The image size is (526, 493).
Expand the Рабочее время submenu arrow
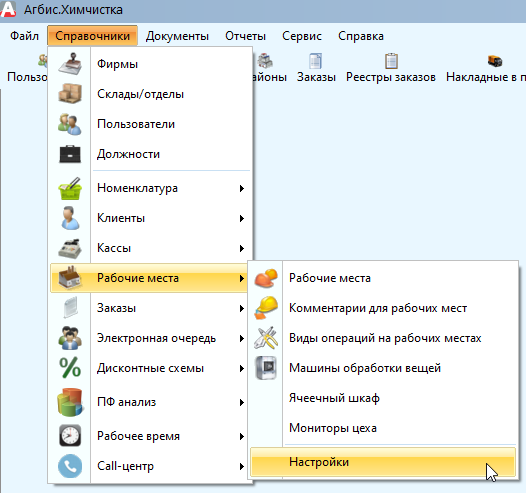click(x=242, y=436)
